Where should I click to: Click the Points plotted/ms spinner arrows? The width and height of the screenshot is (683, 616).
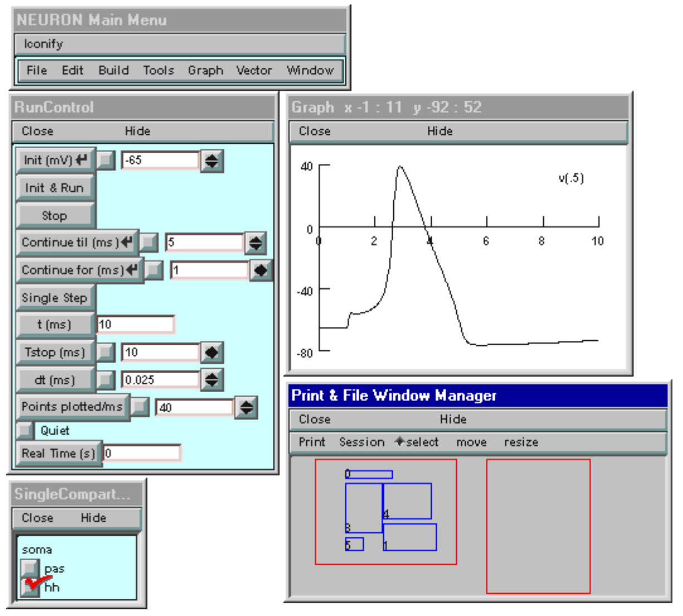click(x=246, y=408)
